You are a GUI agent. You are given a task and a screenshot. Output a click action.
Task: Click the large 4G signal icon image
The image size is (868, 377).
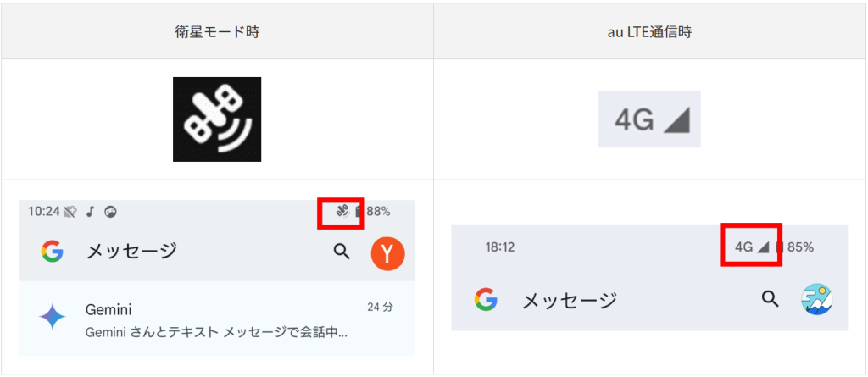click(649, 119)
